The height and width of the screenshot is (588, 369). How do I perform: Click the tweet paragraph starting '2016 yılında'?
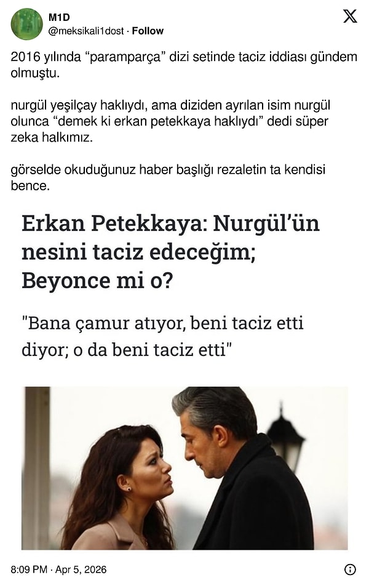[x=184, y=65]
